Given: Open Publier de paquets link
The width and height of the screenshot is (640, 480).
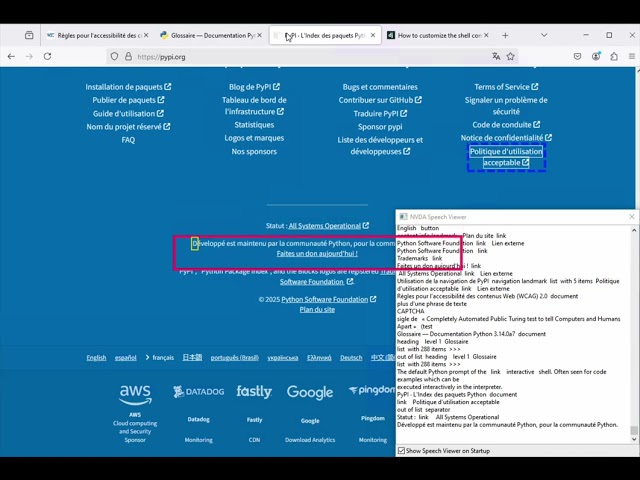Looking at the screenshot, I should click(128, 100).
